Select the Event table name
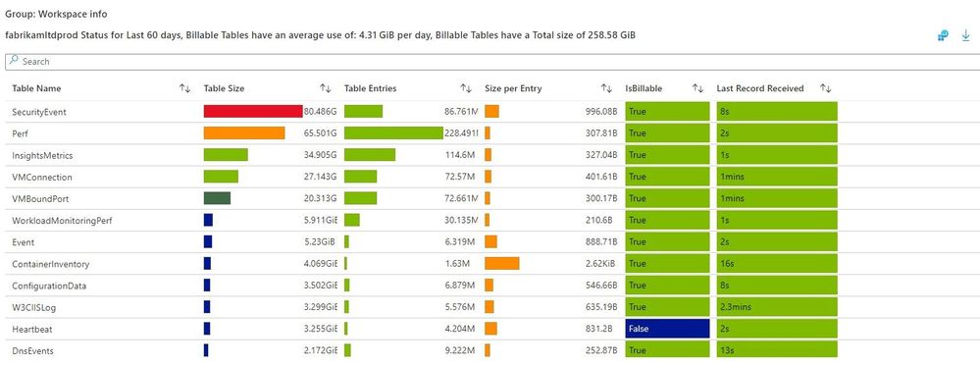This screenshot has width=980, height=365. pyautogui.click(x=24, y=242)
